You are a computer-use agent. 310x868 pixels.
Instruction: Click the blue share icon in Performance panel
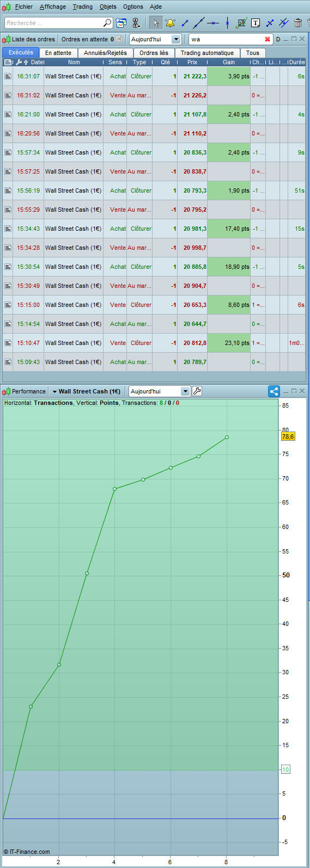pyautogui.click(x=274, y=391)
